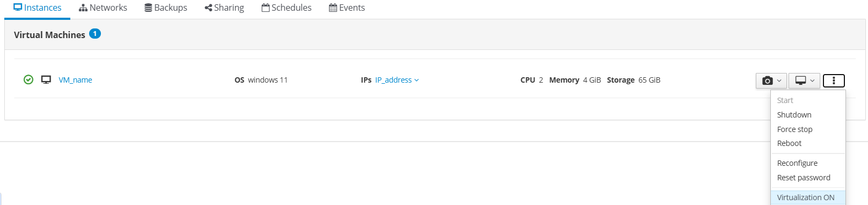Switch to the Backups tab
Screen dimensions: 868x205
[166, 8]
